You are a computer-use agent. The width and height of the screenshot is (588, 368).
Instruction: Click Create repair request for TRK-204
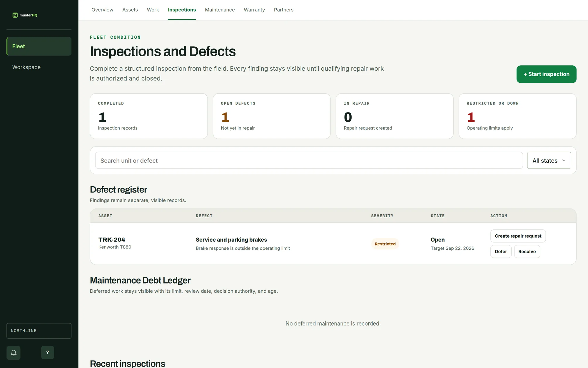518,236
